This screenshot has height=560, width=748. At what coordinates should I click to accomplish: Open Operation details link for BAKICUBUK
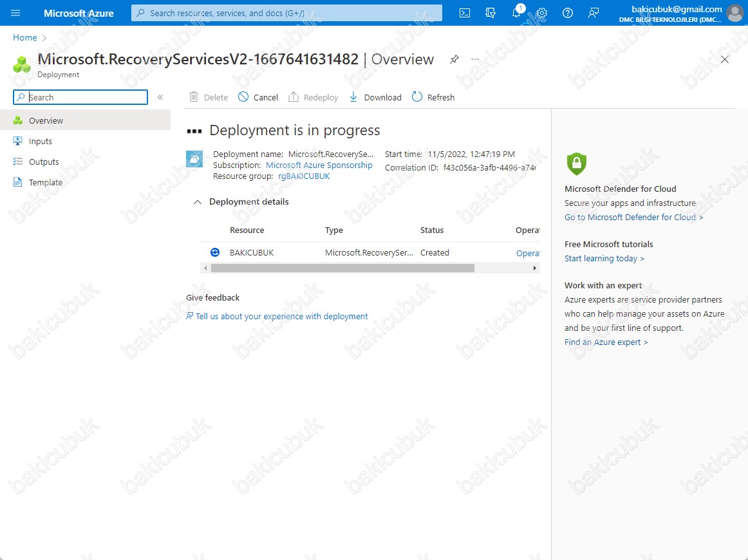pyautogui.click(x=528, y=254)
